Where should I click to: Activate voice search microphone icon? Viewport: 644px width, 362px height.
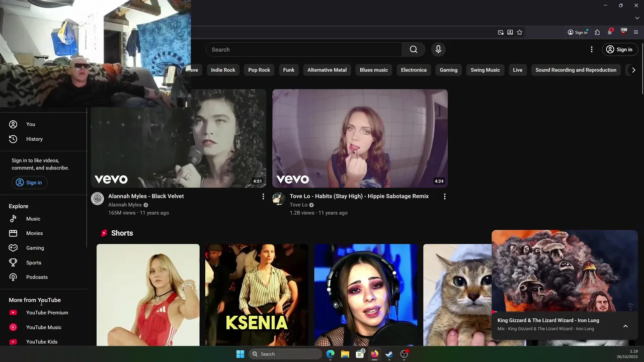point(438,49)
